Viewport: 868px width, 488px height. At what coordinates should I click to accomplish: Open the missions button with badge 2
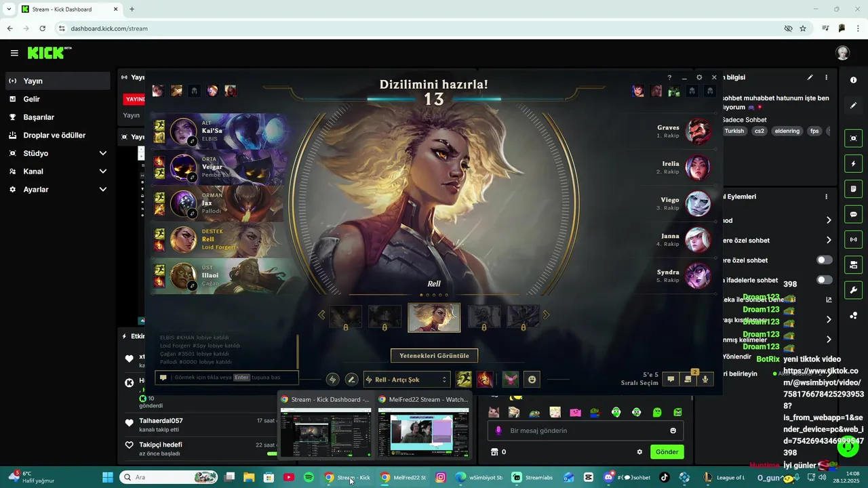pyautogui.click(x=688, y=379)
